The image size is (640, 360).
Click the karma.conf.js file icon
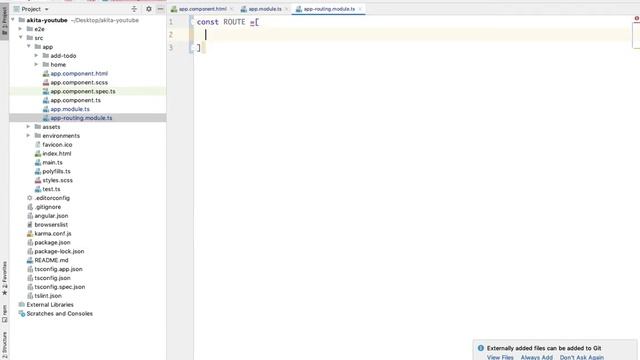pos(30,233)
